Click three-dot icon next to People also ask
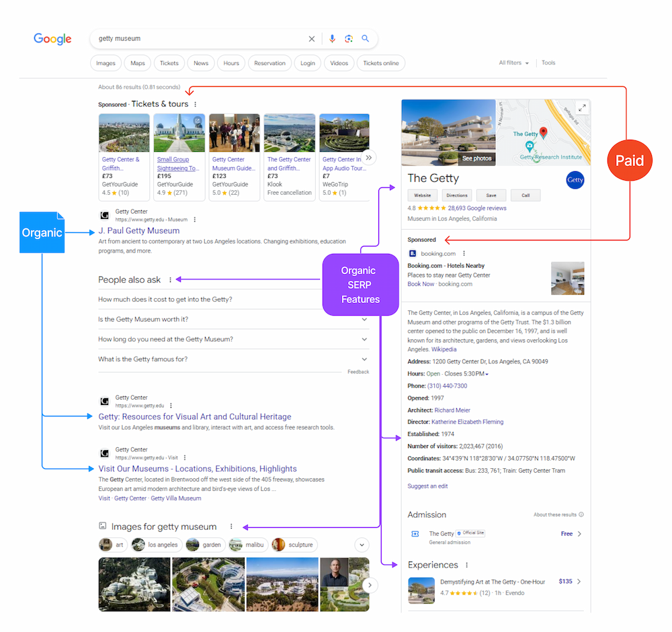 170,280
